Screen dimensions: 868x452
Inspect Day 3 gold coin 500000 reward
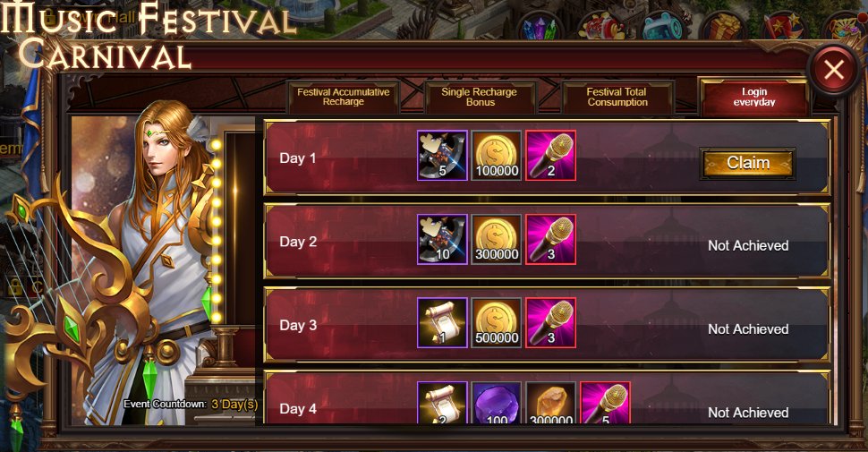pos(497,323)
